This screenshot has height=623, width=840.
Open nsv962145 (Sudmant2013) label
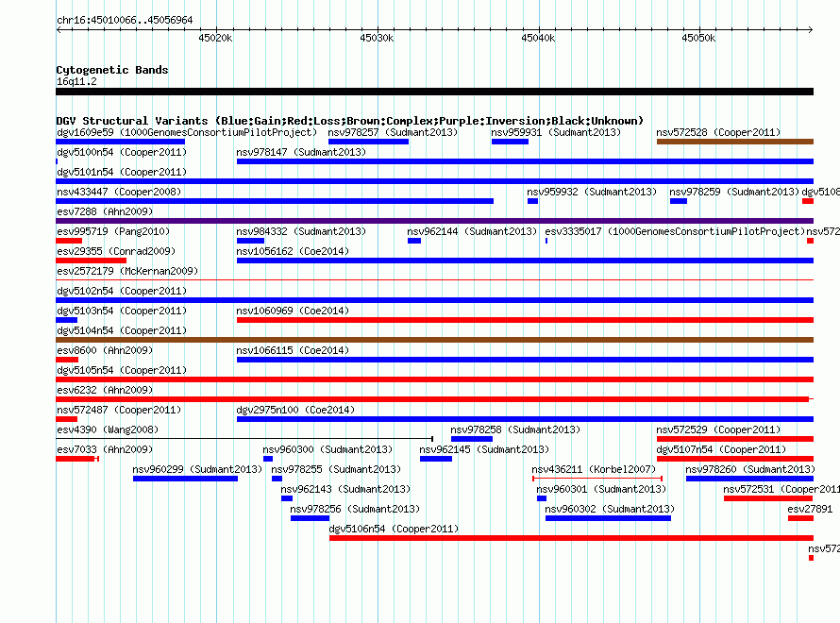click(x=484, y=449)
